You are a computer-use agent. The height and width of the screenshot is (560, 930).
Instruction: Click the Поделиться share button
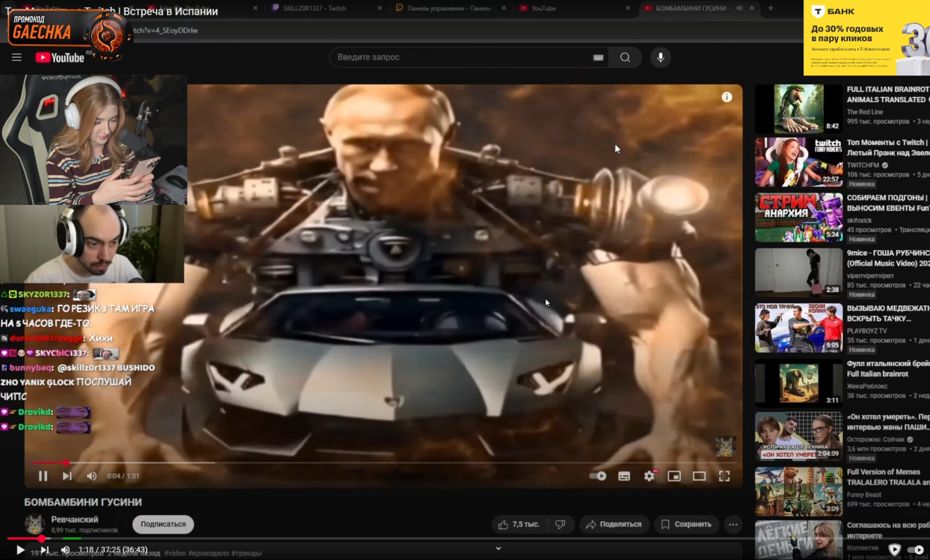pos(613,524)
